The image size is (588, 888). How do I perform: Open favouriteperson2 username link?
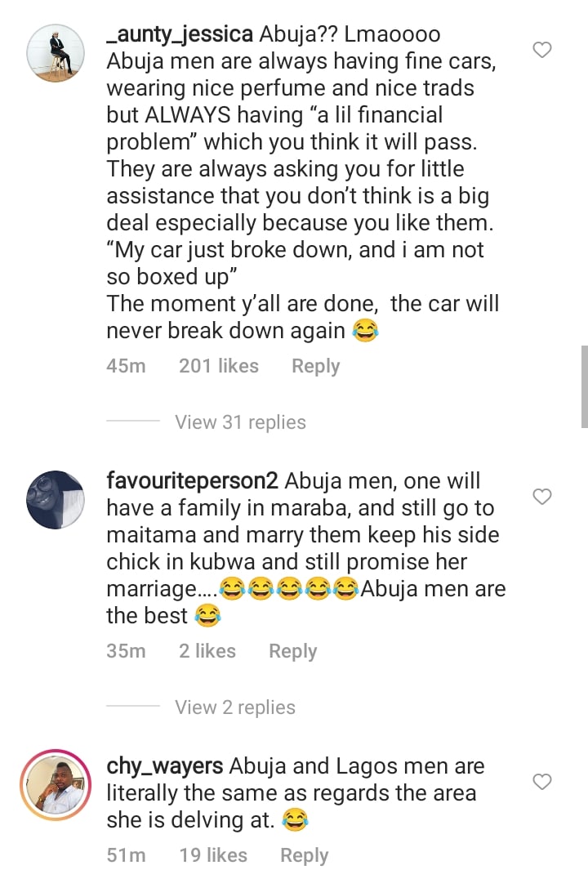(193, 480)
